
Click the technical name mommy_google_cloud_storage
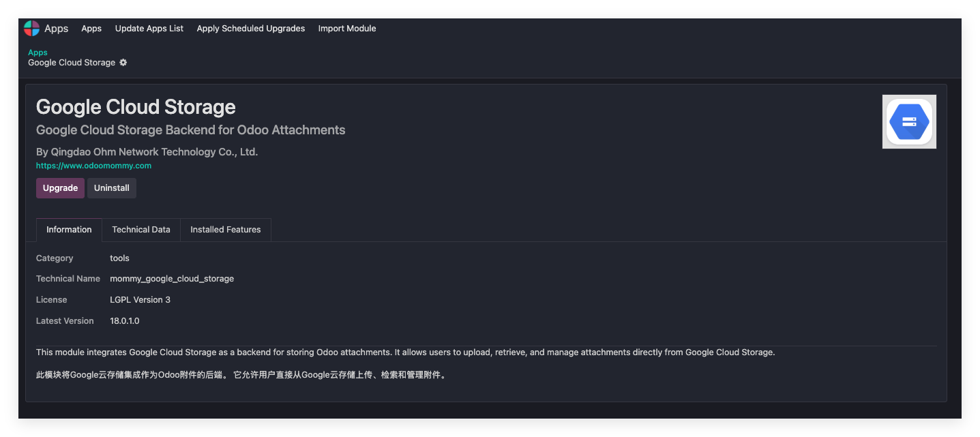pyautogui.click(x=172, y=279)
